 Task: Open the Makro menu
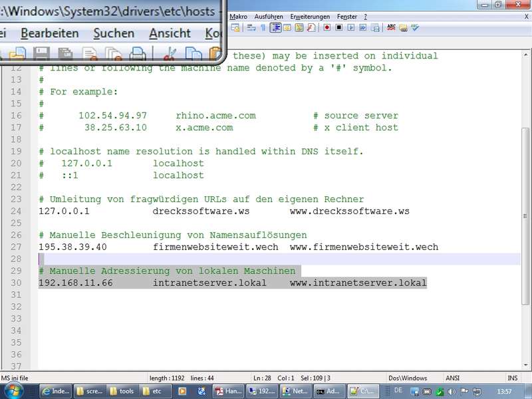coord(238,17)
